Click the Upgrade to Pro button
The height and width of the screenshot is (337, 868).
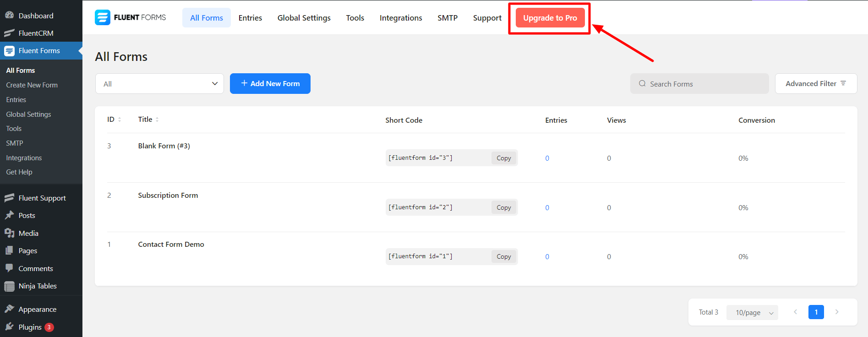[x=550, y=18]
